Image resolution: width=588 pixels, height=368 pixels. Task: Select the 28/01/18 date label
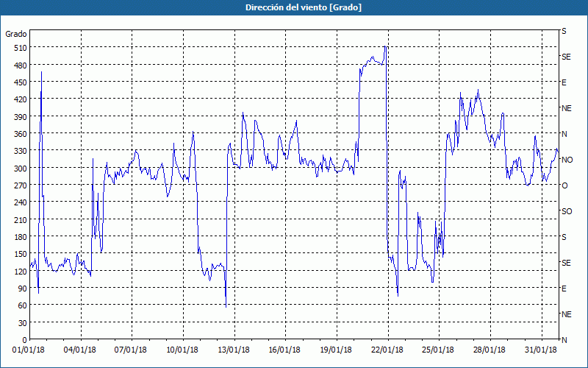click(x=490, y=350)
